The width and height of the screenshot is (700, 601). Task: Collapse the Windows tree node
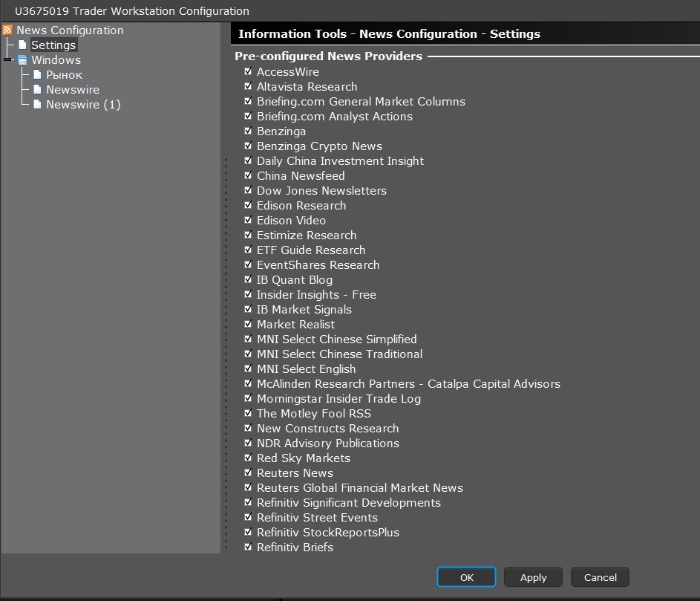7,59
